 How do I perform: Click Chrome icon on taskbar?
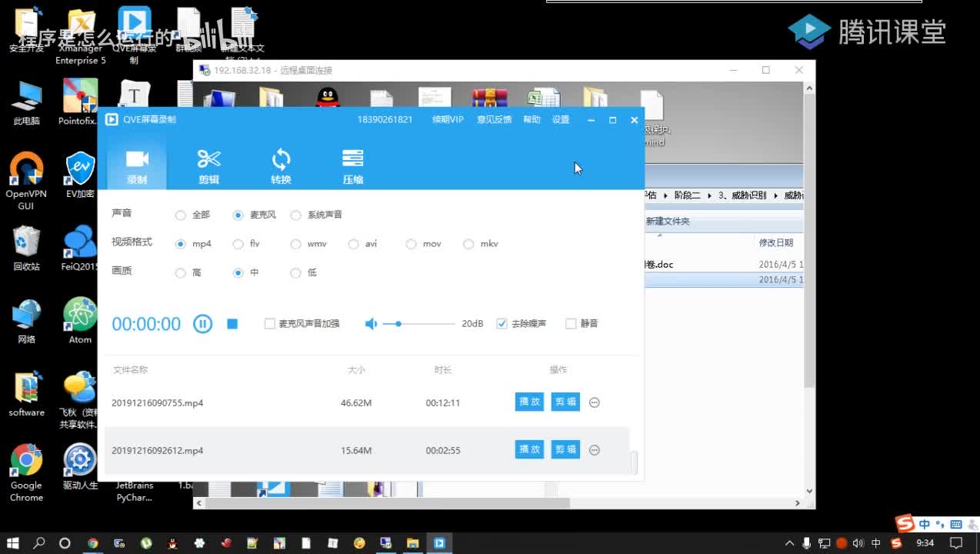click(93, 543)
